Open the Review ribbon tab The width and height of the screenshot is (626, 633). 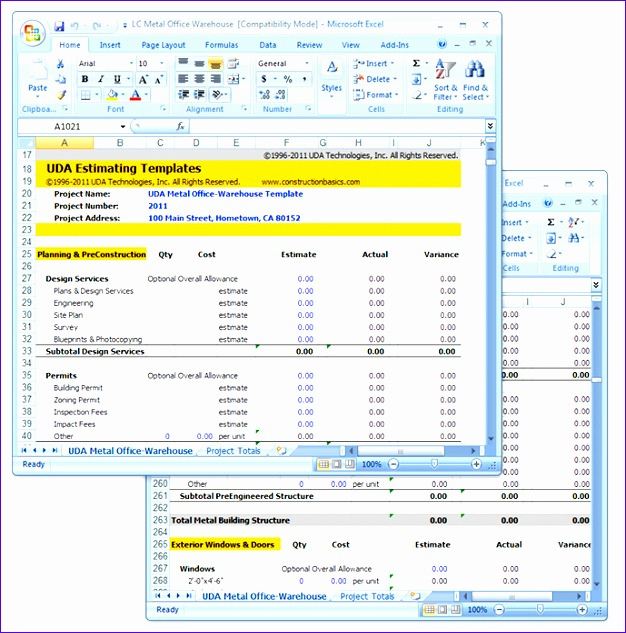coord(309,45)
